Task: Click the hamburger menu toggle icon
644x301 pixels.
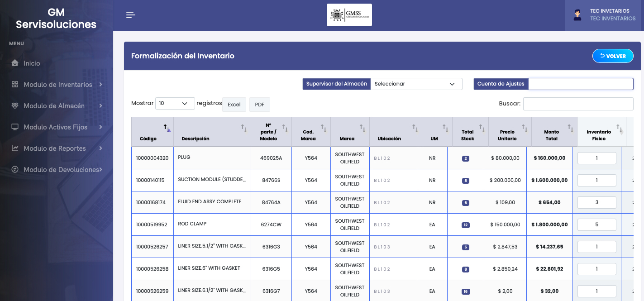Action: [x=131, y=15]
